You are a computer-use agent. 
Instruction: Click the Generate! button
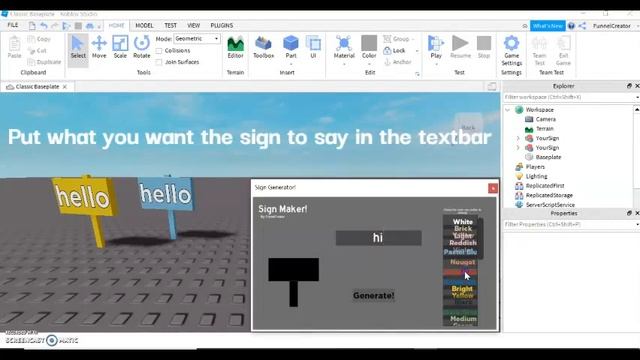pos(373,296)
